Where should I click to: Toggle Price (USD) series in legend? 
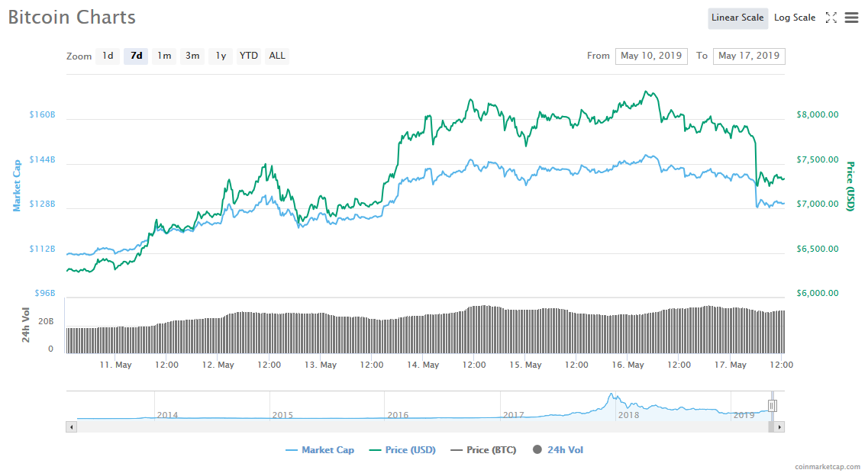pyautogui.click(x=402, y=450)
